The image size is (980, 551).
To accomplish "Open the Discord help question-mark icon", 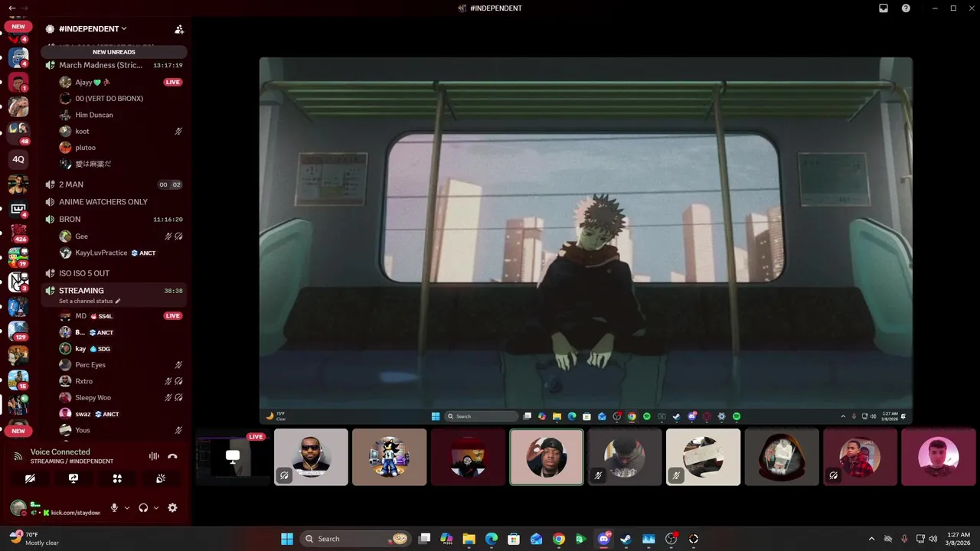I will point(906,8).
